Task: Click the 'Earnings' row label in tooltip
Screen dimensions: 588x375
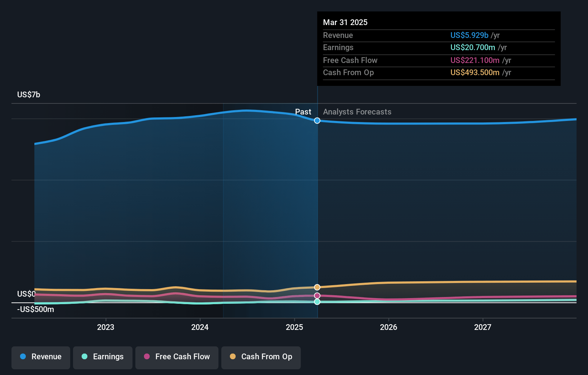Action: [338, 47]
